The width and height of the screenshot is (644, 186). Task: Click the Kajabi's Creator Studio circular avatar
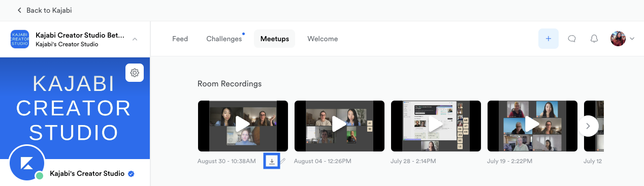(27, 164)
